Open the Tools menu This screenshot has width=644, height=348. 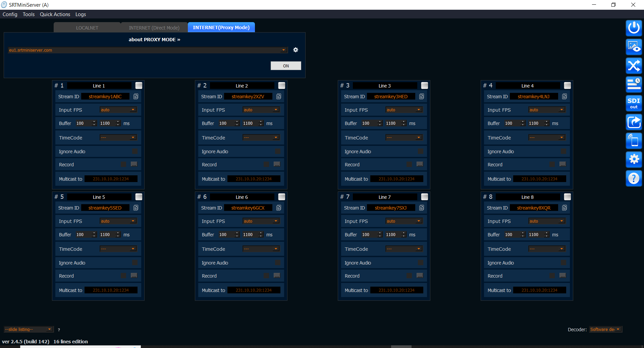click(29, 14)
